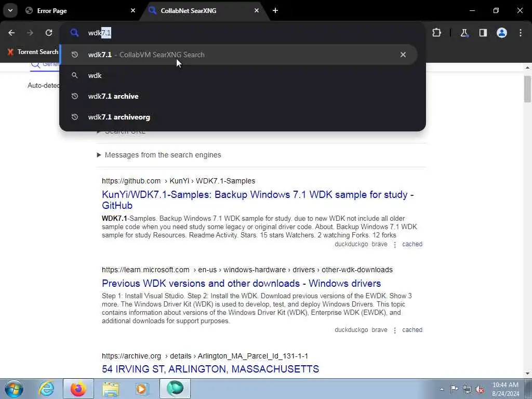The image size is (532, 399).
Task: Reload the current page
Action: [49, 33]
